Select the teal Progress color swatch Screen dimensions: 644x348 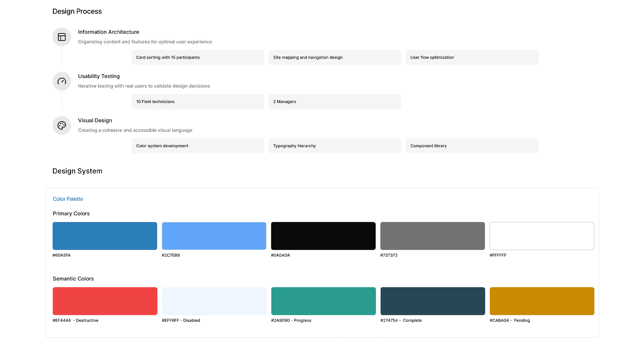click(323, 301)
